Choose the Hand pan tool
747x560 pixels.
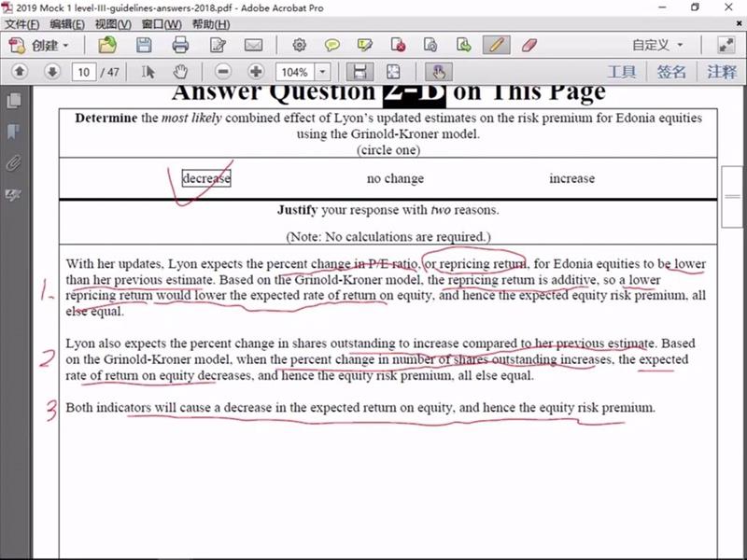pos(180,72)
